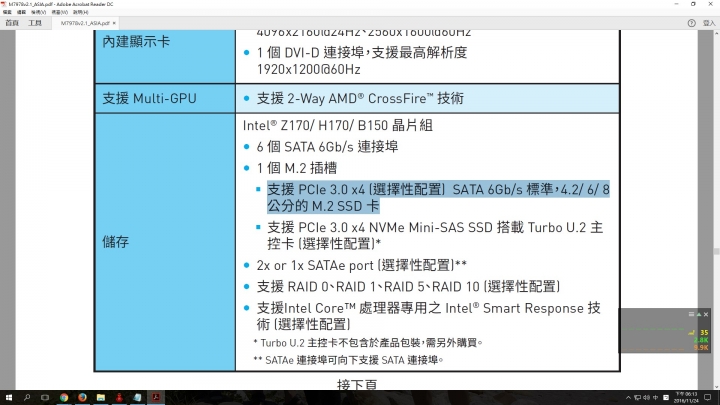Open the Action Center notifications icon
The image size is (720, 405).
pos(708,398)
